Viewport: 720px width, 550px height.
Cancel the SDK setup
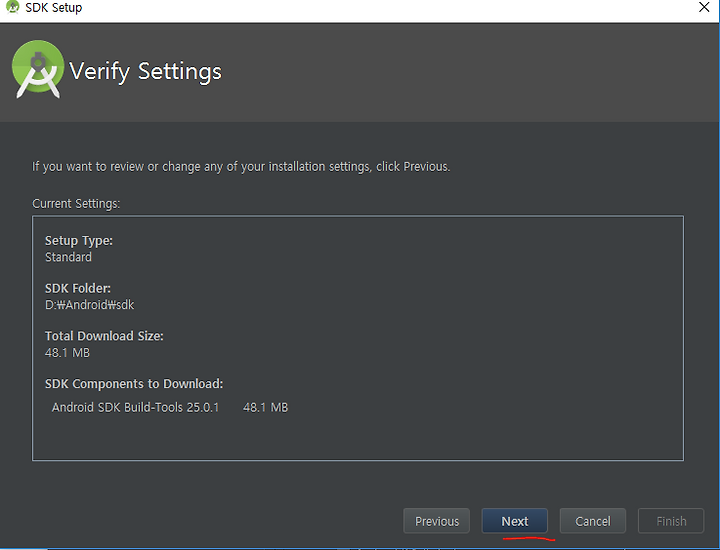(x=592, y=521)
